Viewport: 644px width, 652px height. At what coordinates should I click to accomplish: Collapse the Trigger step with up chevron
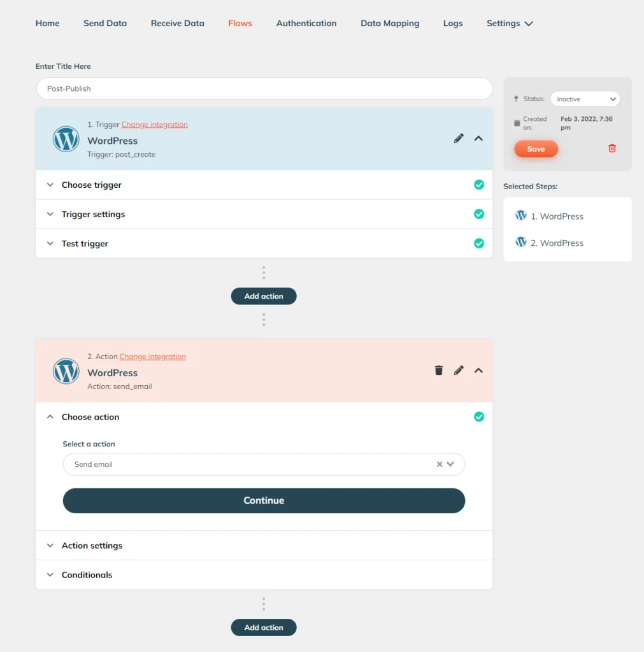[x=478, y=138]
